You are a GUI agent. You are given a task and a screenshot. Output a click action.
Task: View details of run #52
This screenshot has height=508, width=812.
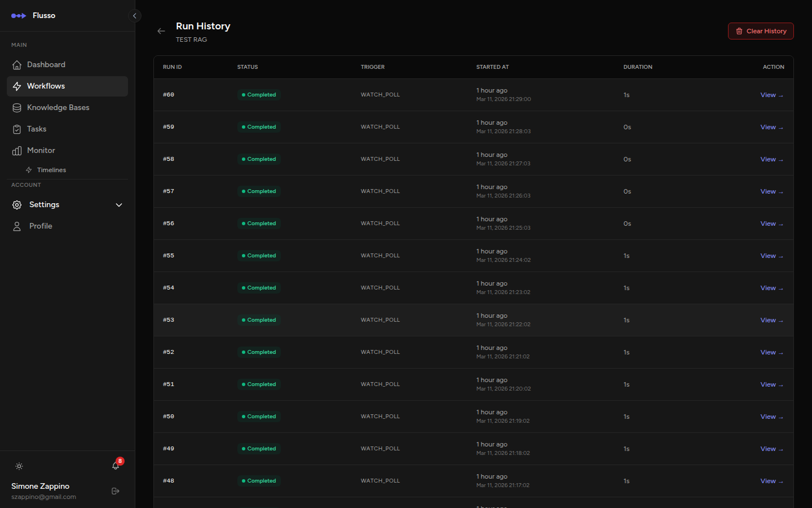pyautogui.click(x=771, y=352)
